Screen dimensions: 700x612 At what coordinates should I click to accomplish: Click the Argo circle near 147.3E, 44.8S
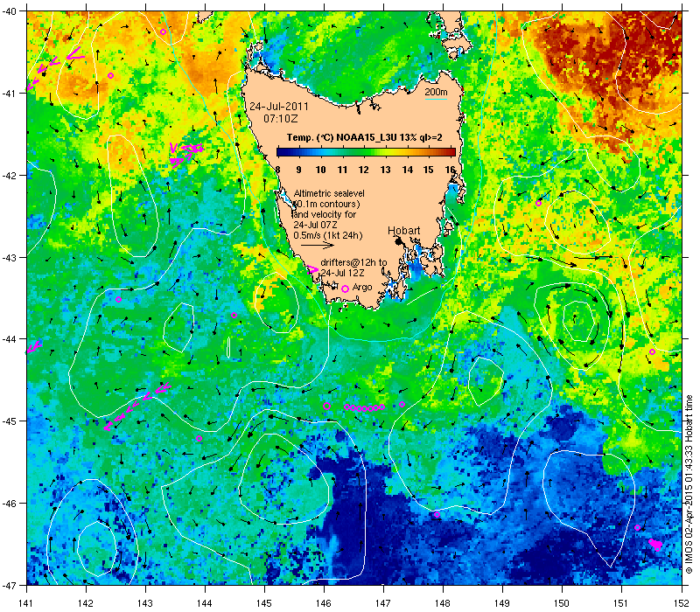(x=402, y=405)
